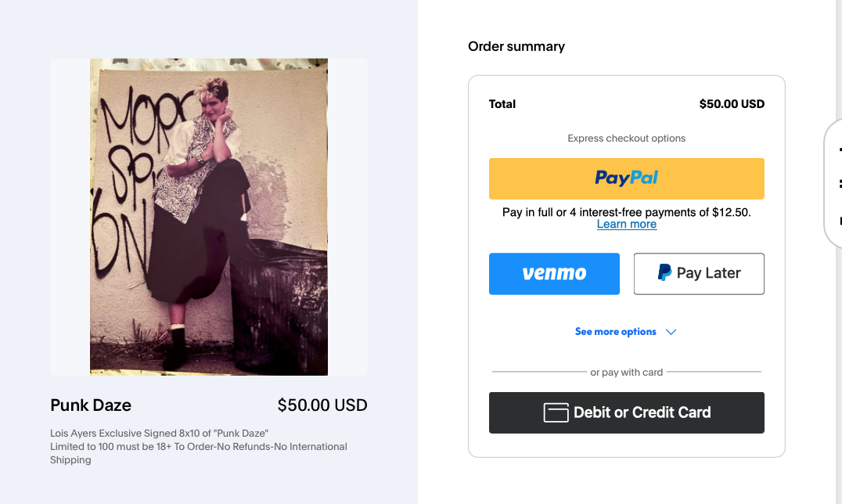Click the page's vertical scrollbar
Image resolution: width=842 pixels, height=504 pixels.
(x=839, y=252)
